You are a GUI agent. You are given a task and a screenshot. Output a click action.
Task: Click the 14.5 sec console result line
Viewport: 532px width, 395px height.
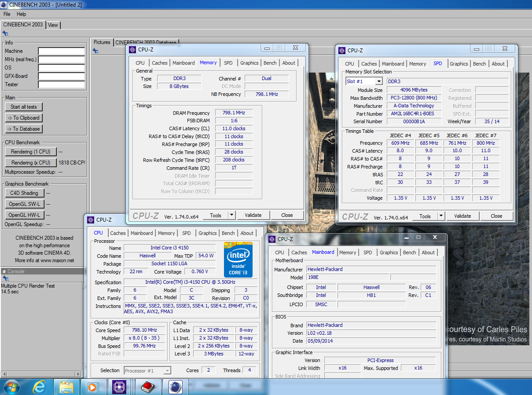(10, 292)
